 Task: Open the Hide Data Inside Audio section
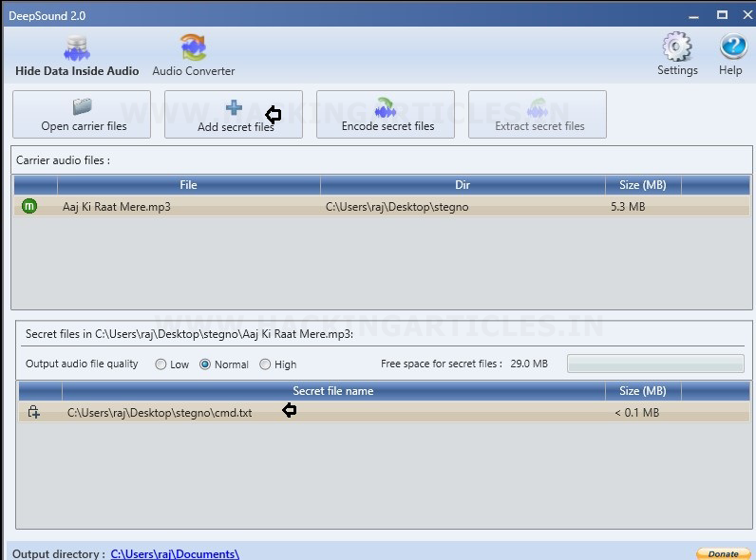pos(77,56)
